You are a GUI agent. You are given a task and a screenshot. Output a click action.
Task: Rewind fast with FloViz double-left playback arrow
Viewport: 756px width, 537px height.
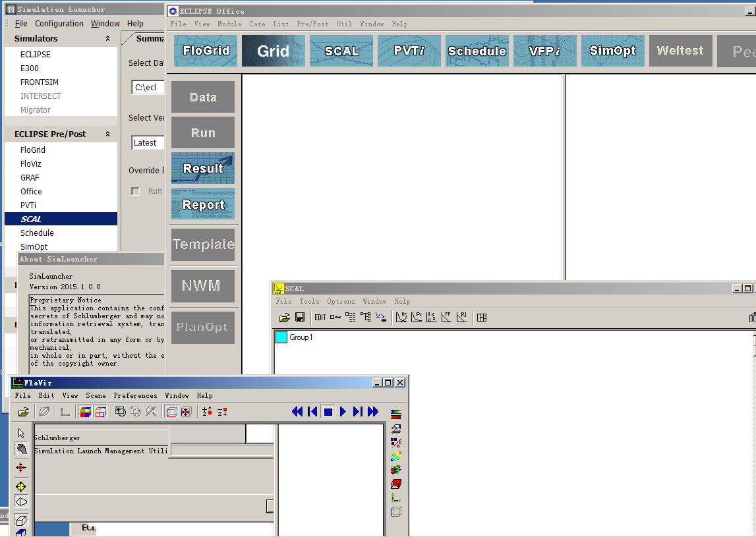click(297, 412)
